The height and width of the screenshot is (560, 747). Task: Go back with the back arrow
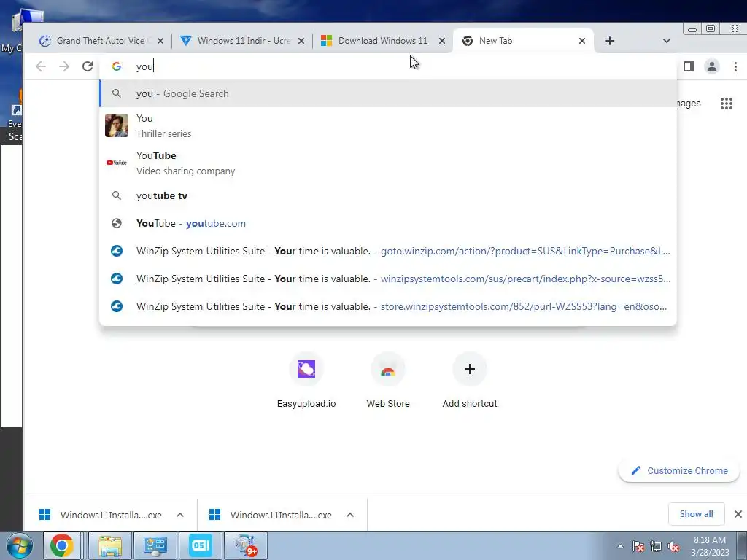coord(41,66)
